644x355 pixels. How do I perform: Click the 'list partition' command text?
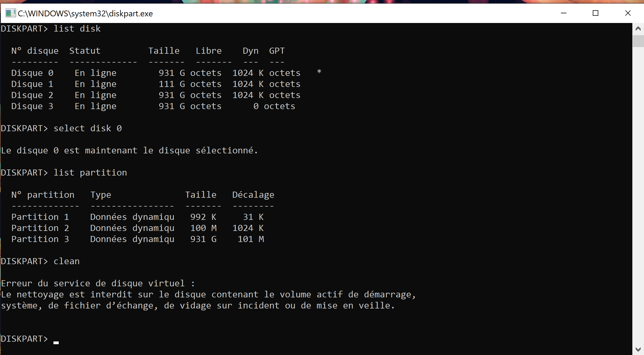coord(90,173)
